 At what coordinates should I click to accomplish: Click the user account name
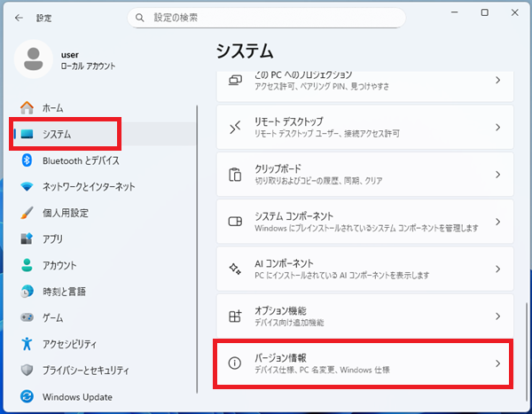(x=70, y=55)
